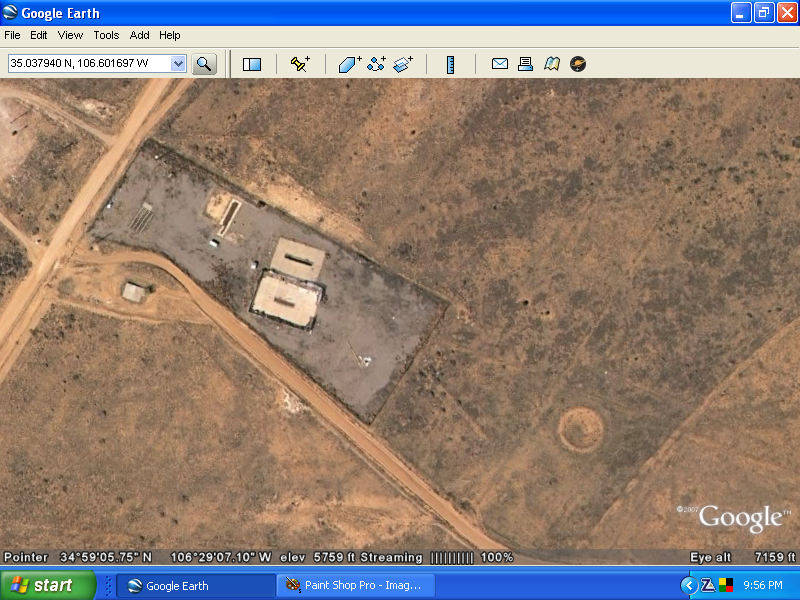800x600 pixels.
Task: Open the View menu
Action: click(70, 35)
